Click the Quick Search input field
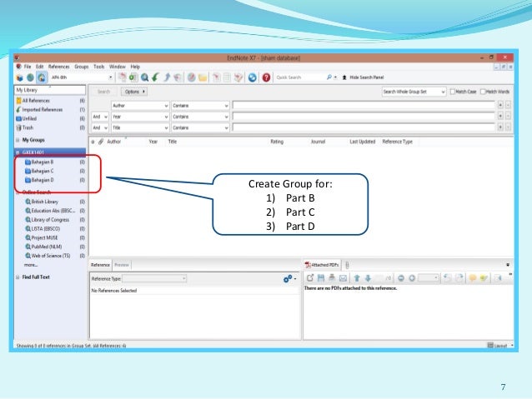 pyautogui.click(x=300, y=77)
